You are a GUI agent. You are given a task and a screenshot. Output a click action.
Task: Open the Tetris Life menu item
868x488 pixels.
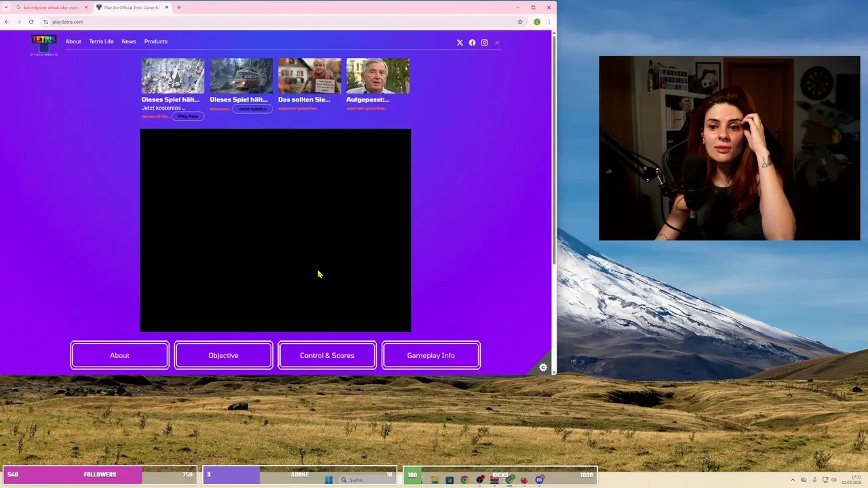pyautogui.click(x=101, y=41)
